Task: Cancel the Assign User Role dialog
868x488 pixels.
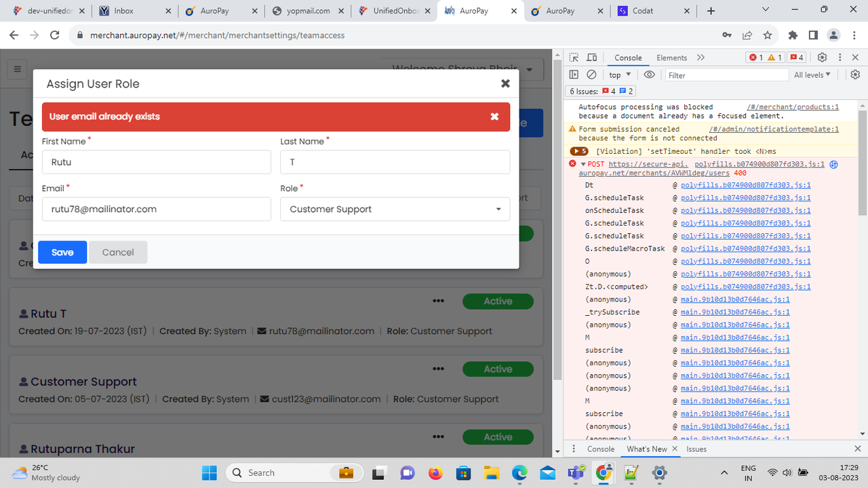Action: pyautogui.click(x=118, y=252)
